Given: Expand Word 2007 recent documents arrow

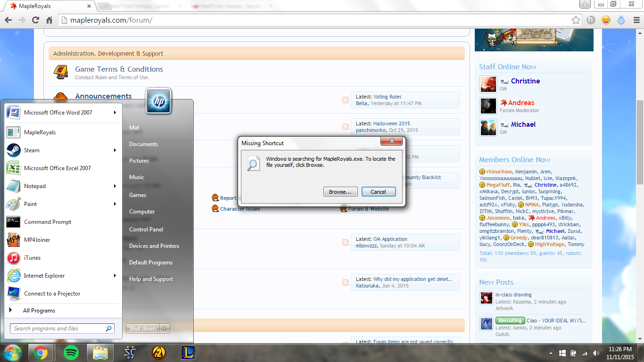Looking at the screenshot, I should pos(115,113).
